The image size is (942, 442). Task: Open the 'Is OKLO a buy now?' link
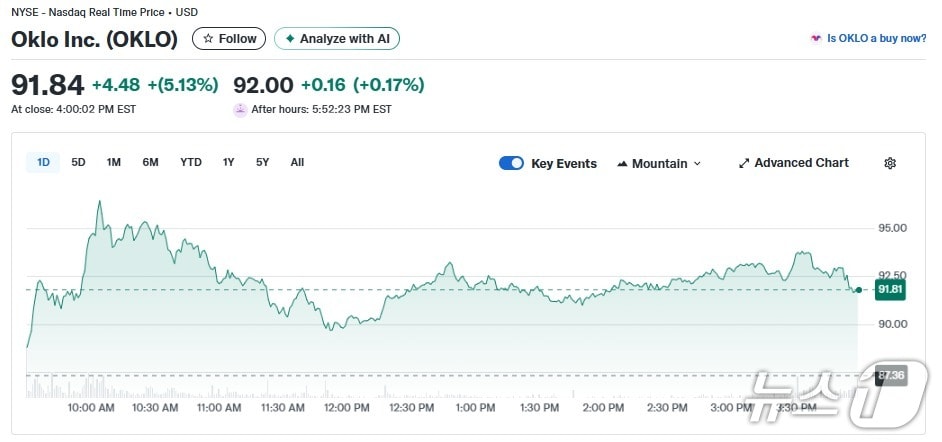pos(876,39)
